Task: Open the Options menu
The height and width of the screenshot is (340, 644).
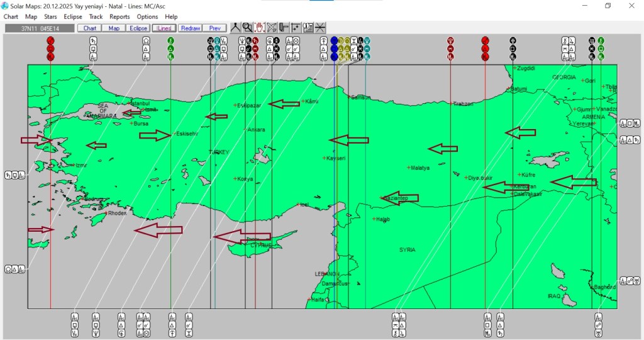Action: pos(147,17)
